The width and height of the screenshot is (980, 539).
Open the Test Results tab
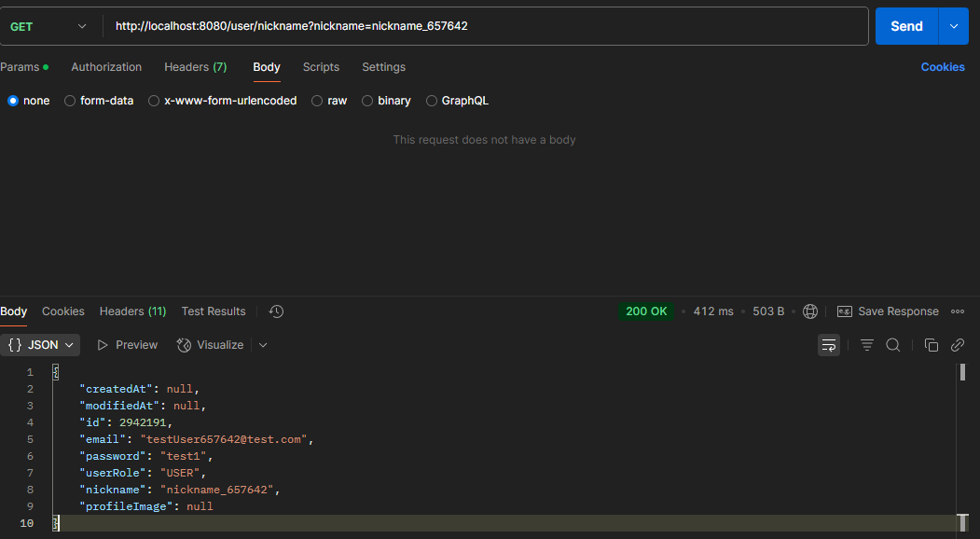tap(214, 311)
